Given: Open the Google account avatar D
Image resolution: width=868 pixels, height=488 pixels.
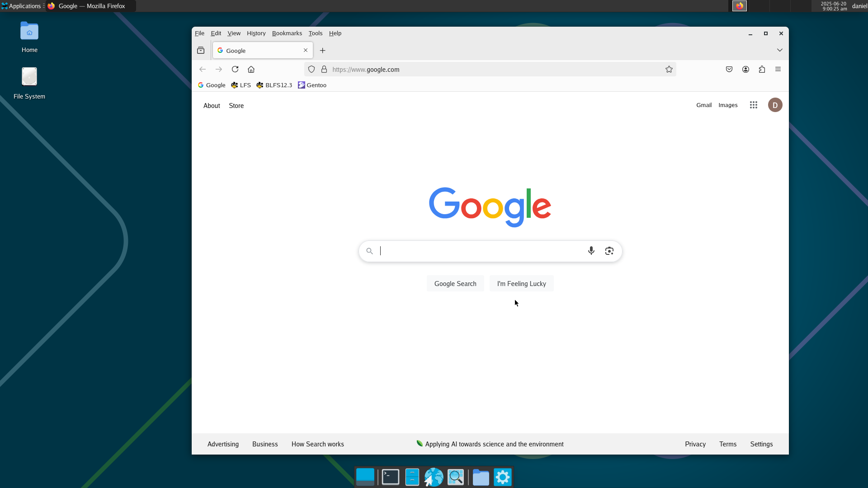Looking at the screenshot, I should tap(775, 105).
